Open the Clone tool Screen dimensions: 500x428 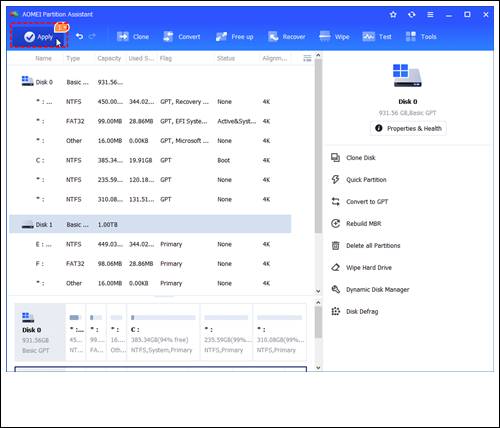pyautogui.click(x=133, y=37)
